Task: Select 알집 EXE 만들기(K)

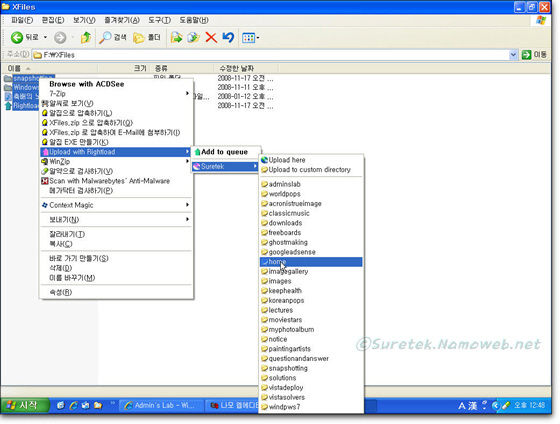Action: pos(116,142)
